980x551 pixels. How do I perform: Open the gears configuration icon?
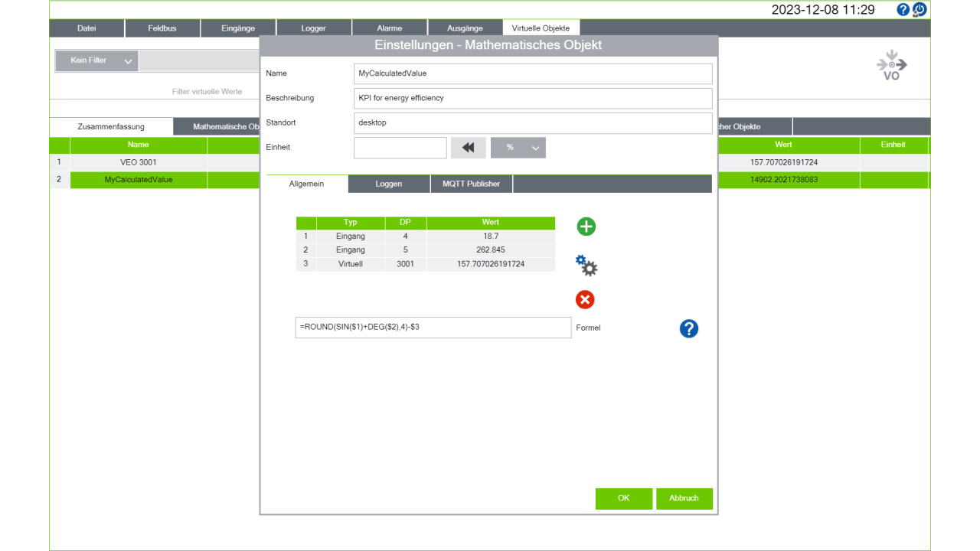586,266
